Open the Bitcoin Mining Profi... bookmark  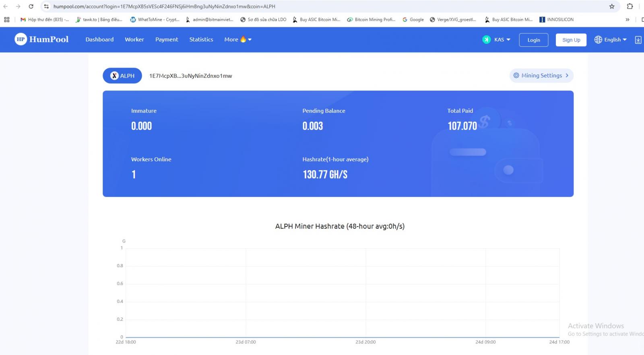pyautogui.click(x=372, y=19)
